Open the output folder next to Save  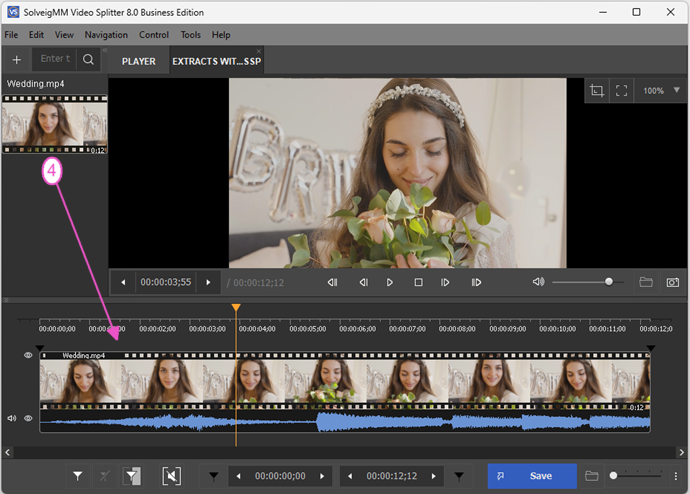pos(592,476)
